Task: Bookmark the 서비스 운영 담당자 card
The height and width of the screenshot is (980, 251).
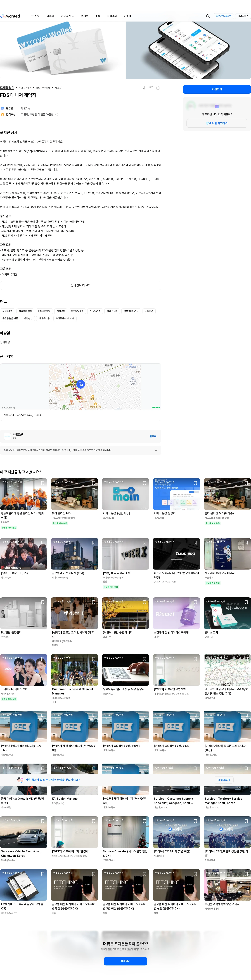Action: click(x=195, y=483)
